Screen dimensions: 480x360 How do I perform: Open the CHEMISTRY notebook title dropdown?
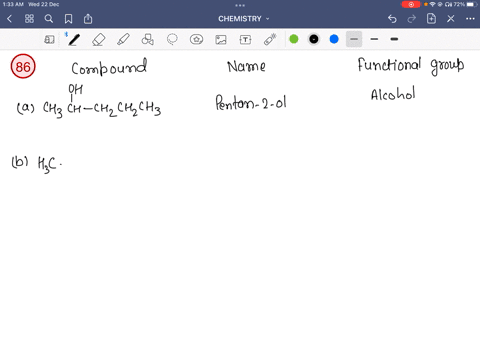coord(244,19)
